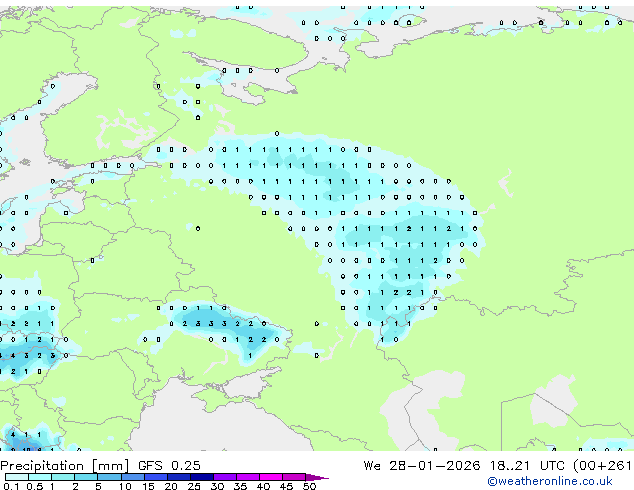Select the 40–45 mm magenta swatch

[x=271, y=477]
